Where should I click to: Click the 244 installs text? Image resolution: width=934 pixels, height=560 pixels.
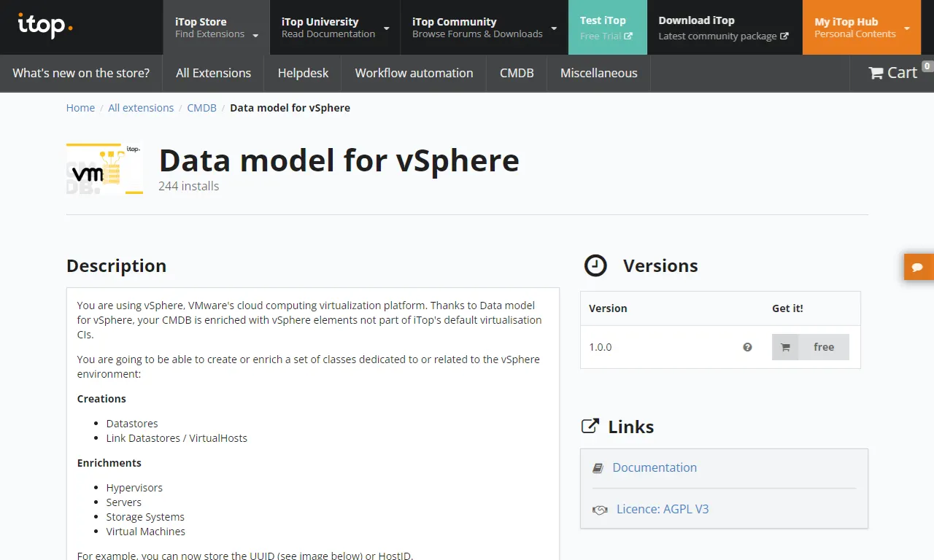tap(189, 186)
